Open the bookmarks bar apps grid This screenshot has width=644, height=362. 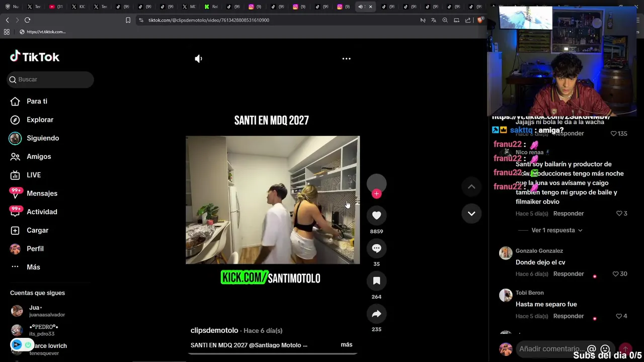(7, 32)
